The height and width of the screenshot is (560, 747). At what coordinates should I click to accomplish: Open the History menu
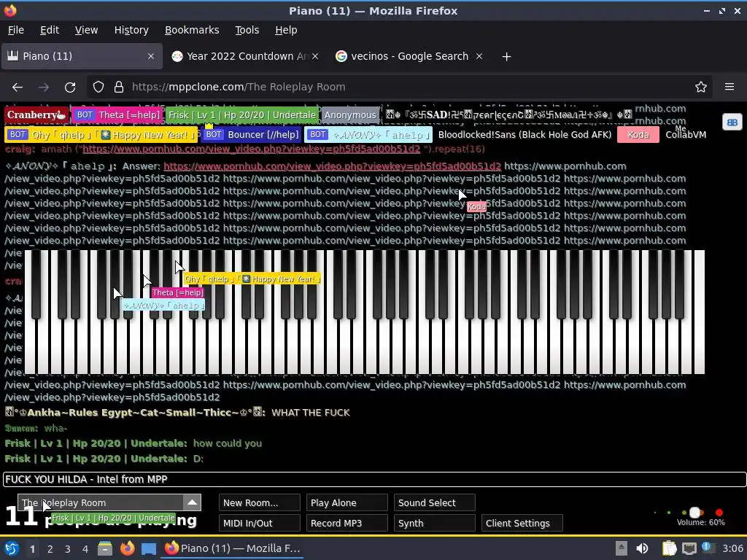click(x=131, y=30)
